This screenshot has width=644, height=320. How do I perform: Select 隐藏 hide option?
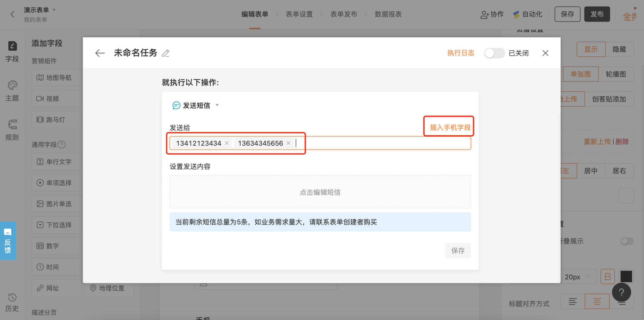[x=619, y=49]
